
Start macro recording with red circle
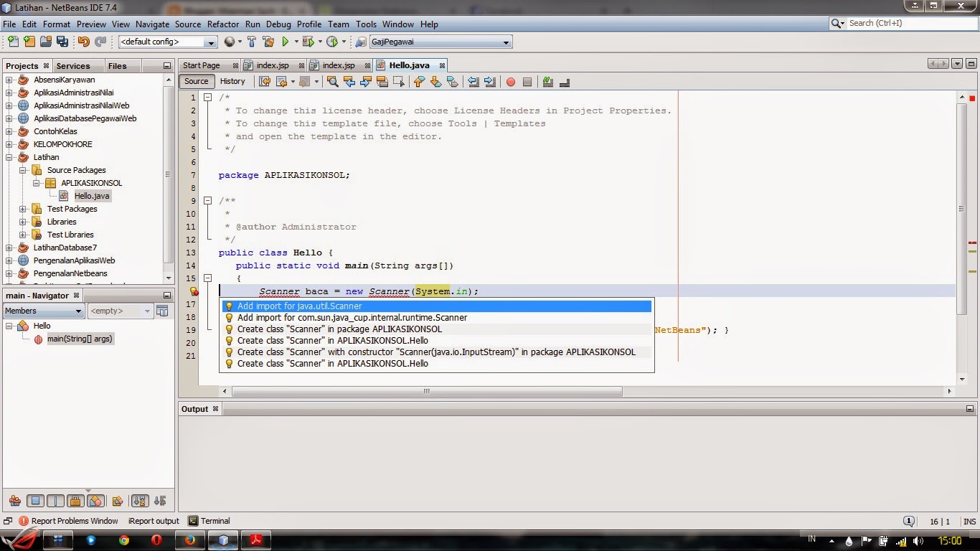[x=511, y=82]
